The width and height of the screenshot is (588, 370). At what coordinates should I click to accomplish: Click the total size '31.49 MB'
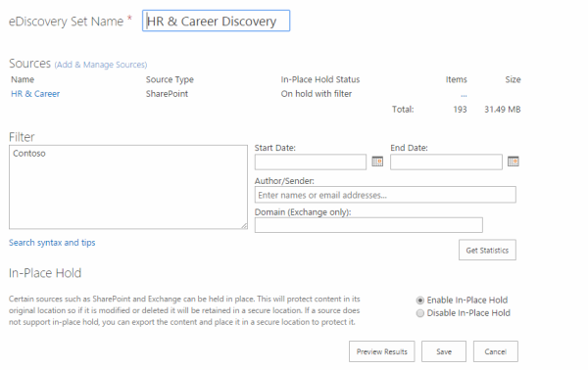(x=503, y=110)
